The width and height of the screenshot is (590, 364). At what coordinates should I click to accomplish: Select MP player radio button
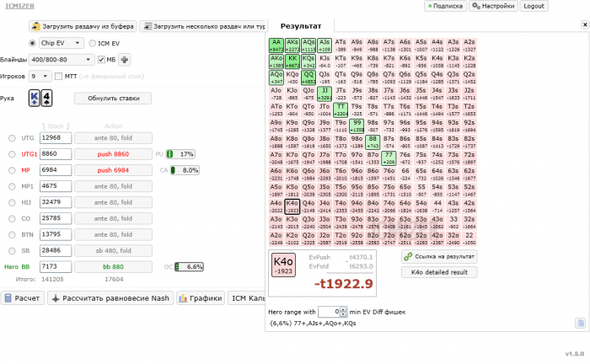12,170
